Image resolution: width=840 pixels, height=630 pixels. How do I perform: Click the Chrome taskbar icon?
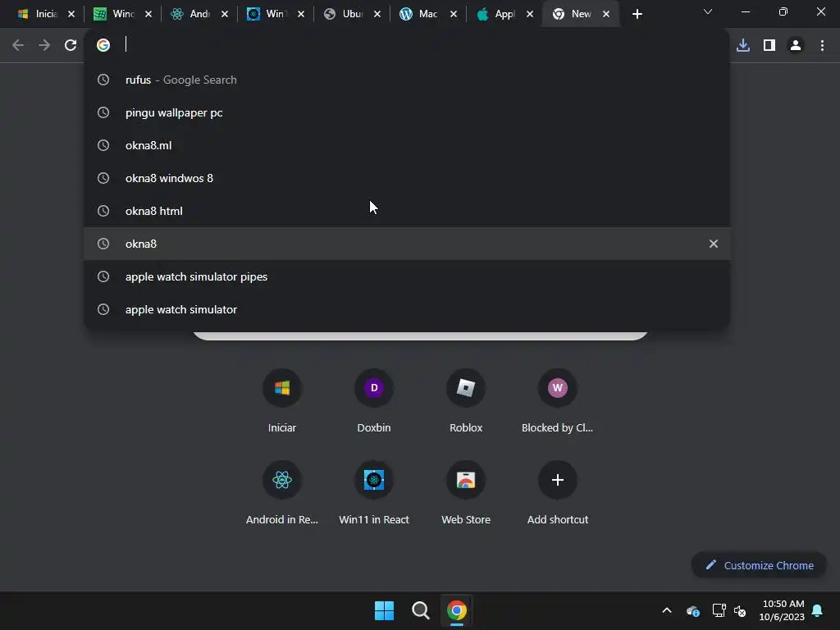[x=457, y=610]
